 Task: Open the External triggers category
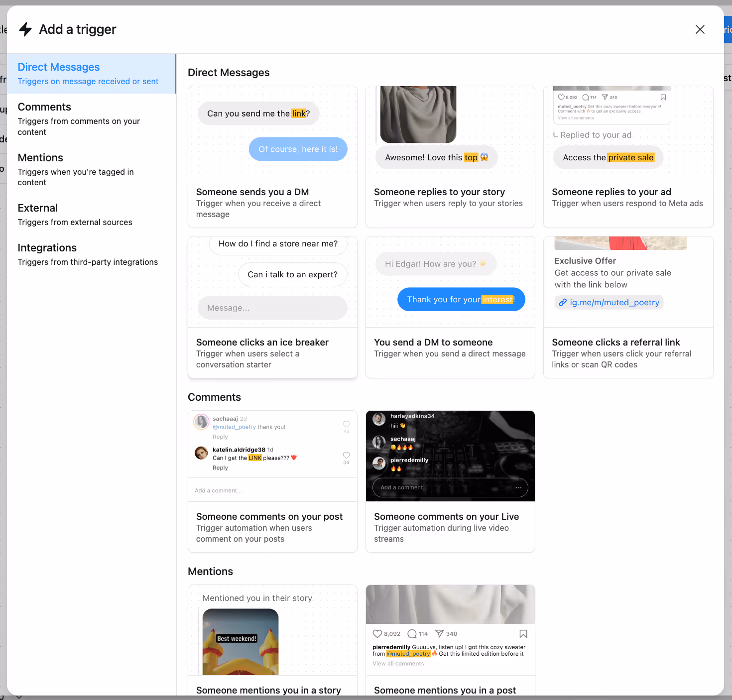point(92,215)
